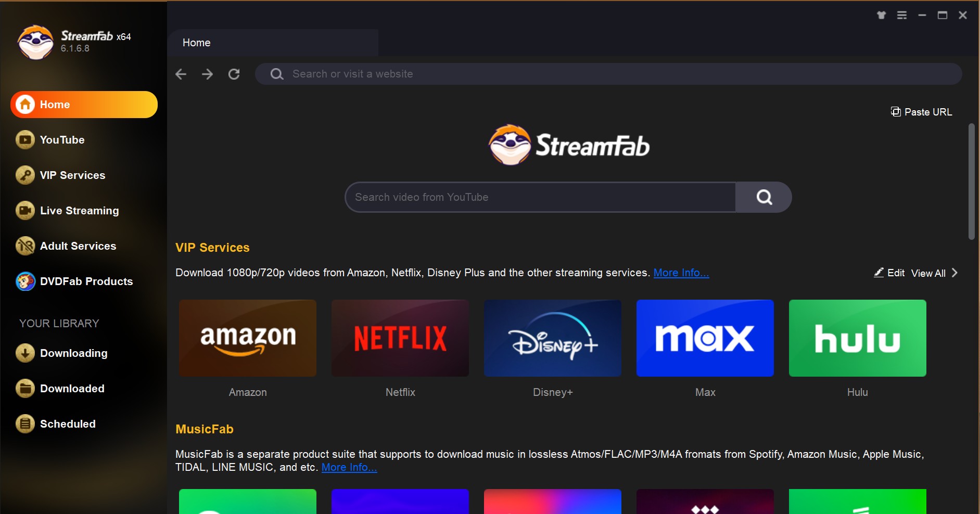
Task: Click the pencil icon next to Edit
Action: click(879, 272)
